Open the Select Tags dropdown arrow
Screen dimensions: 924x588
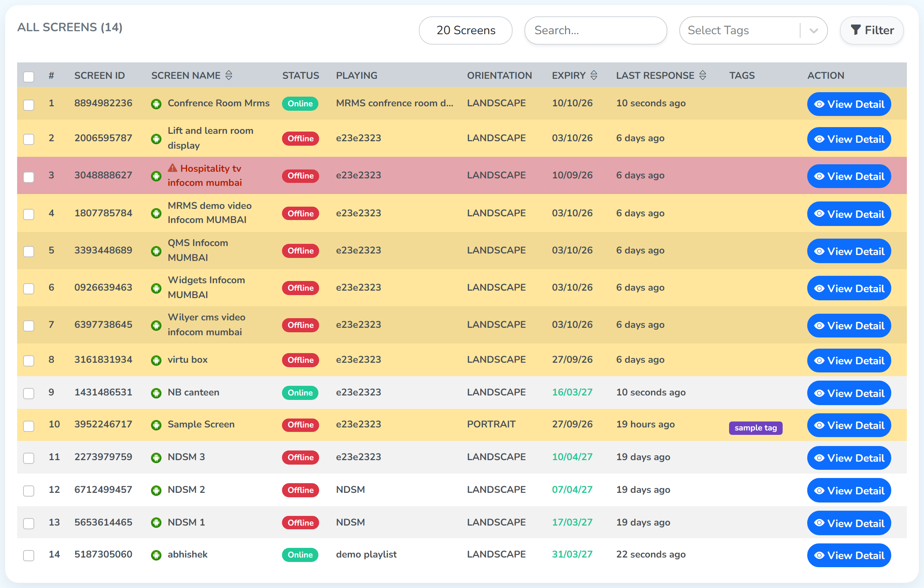click(x=814, y=30)
